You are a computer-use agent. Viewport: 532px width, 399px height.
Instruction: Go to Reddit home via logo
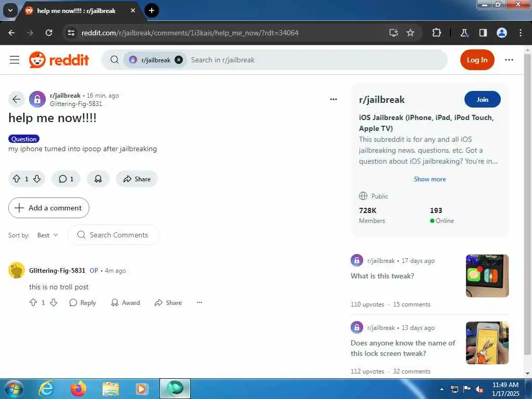pos(59,60)
